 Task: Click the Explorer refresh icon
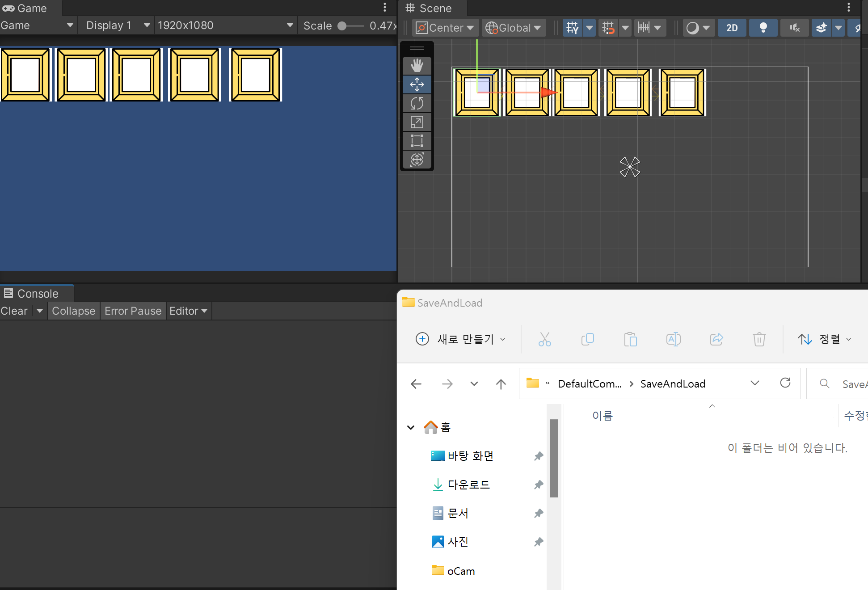click(785, 383)
